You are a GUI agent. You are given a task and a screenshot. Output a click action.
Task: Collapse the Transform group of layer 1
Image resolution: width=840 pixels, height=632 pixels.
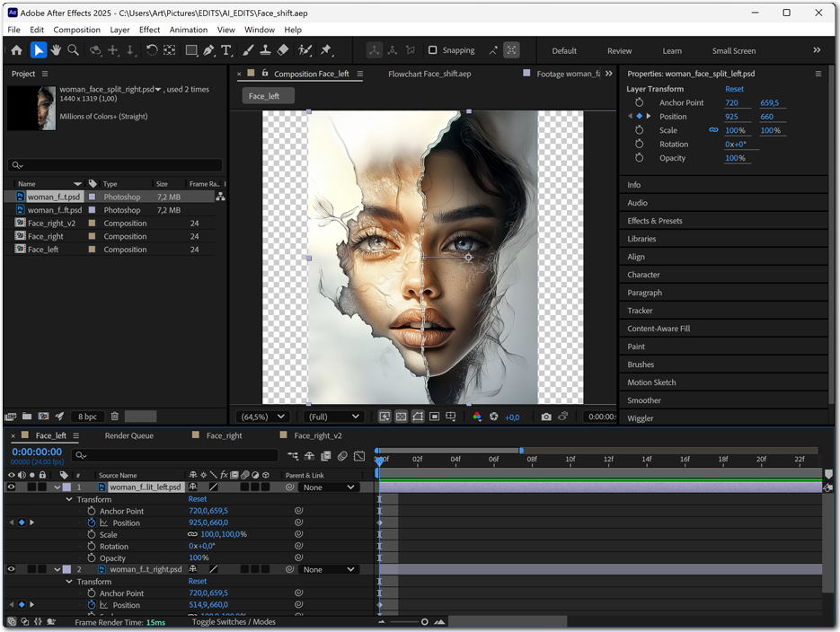pyautogui.click(x=70, y=499)
